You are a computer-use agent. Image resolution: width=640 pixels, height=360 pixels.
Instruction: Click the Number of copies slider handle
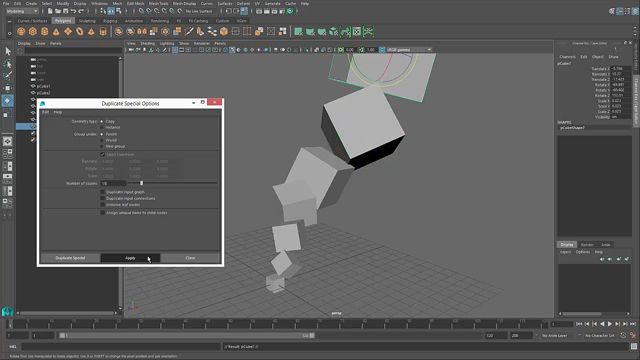click(x=141, y=183)
